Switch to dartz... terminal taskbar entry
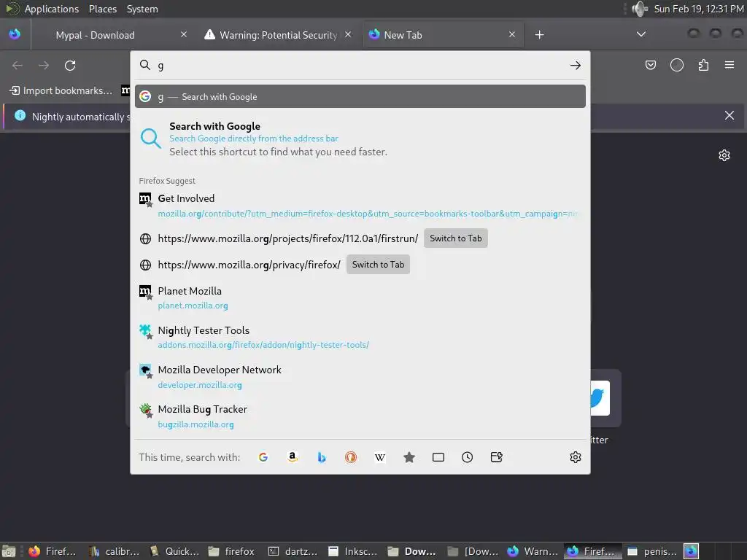This screenshot has width=747, height=560. pos(293,551)
